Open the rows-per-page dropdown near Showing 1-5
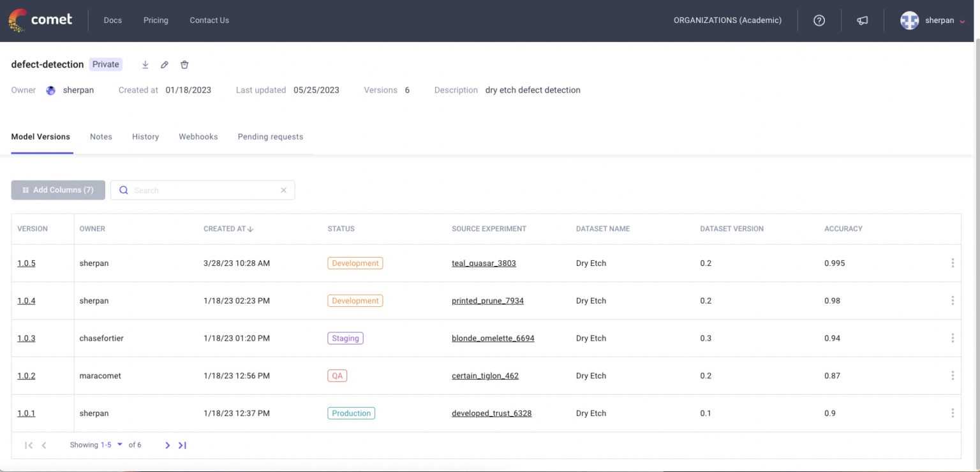This screenshot has height=472, width=980. click(119, 445)
